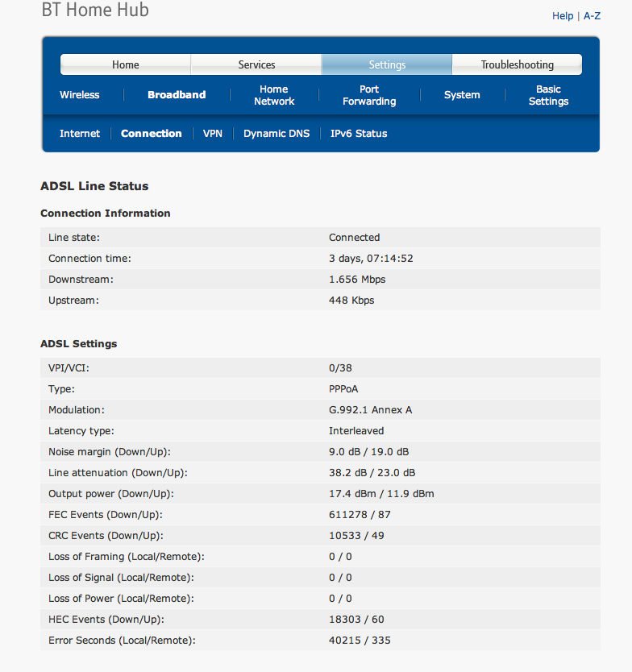Open Basic Settings
This screenshot has height=672, width=632.
point(548,95)
